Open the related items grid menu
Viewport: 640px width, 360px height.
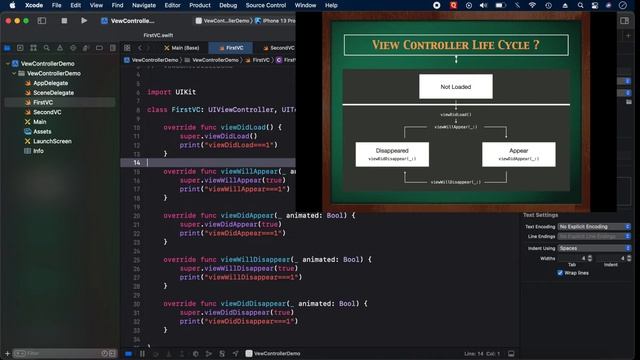(127, 48)
